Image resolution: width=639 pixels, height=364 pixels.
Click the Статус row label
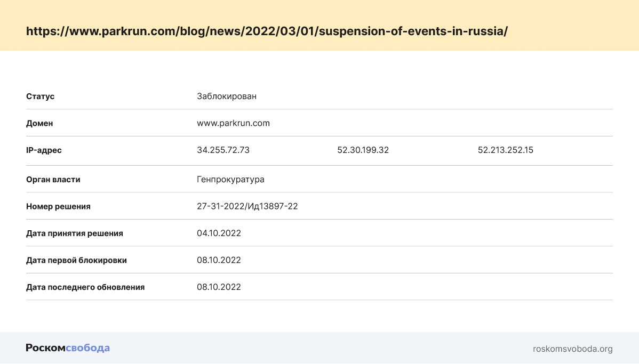(x=40, y=96)
